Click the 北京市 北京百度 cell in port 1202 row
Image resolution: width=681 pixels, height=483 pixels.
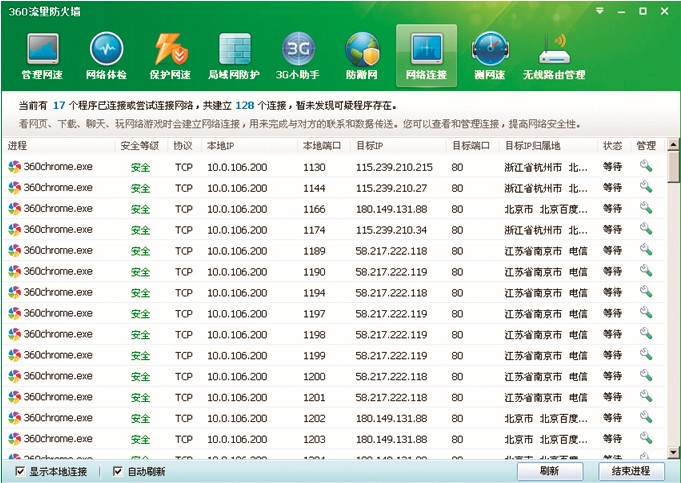point(546,418)
